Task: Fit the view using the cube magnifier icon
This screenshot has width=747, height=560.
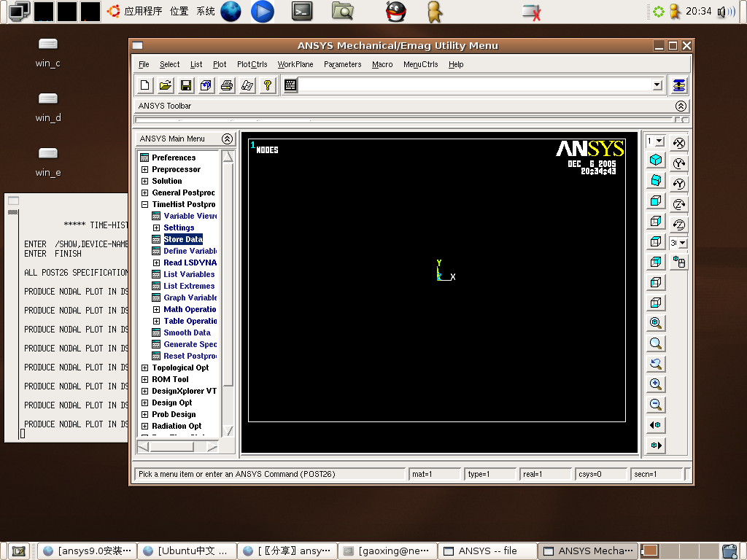Action: (x=656, y=323)
